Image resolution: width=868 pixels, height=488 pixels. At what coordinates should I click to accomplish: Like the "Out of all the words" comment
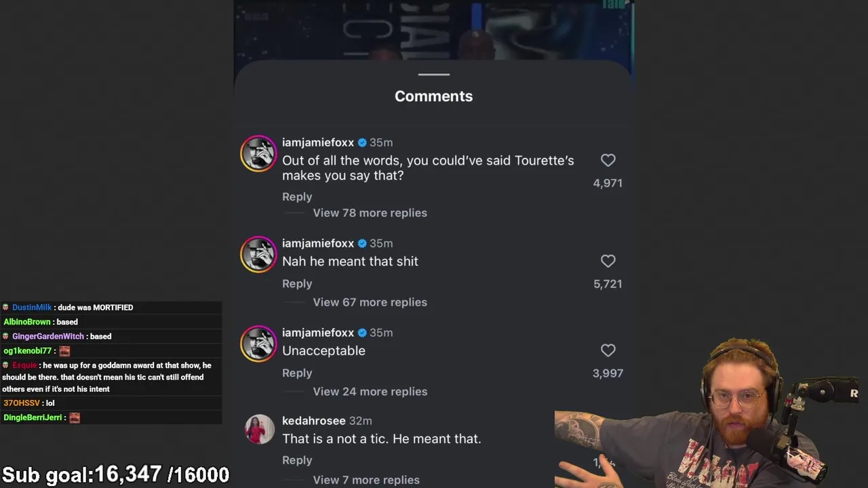tap(608, 160)
